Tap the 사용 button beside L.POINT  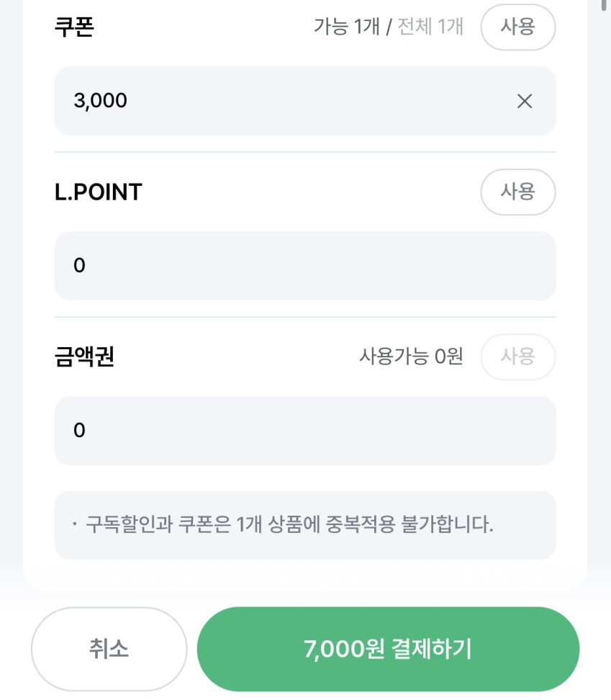click(517, 192)
